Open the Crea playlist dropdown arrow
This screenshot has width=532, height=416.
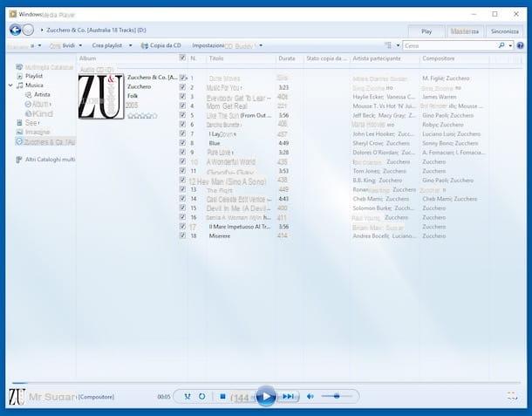click(130, 45)
